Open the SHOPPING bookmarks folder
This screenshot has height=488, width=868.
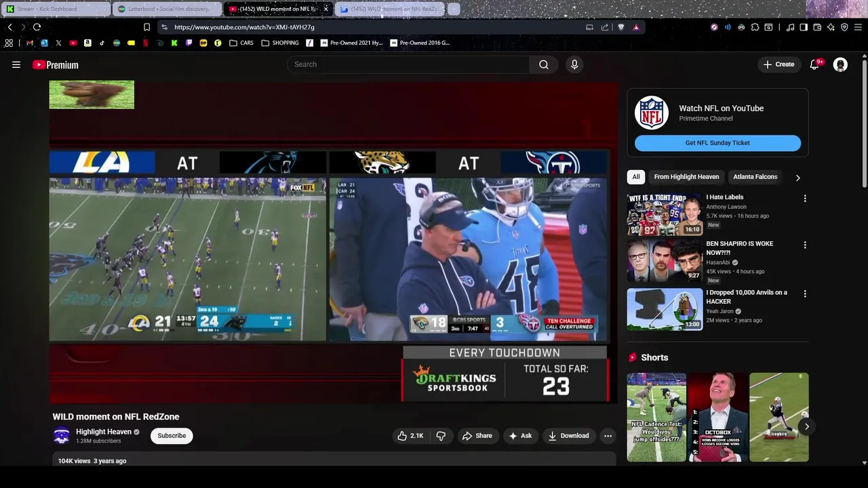click(x=280, y=43)
